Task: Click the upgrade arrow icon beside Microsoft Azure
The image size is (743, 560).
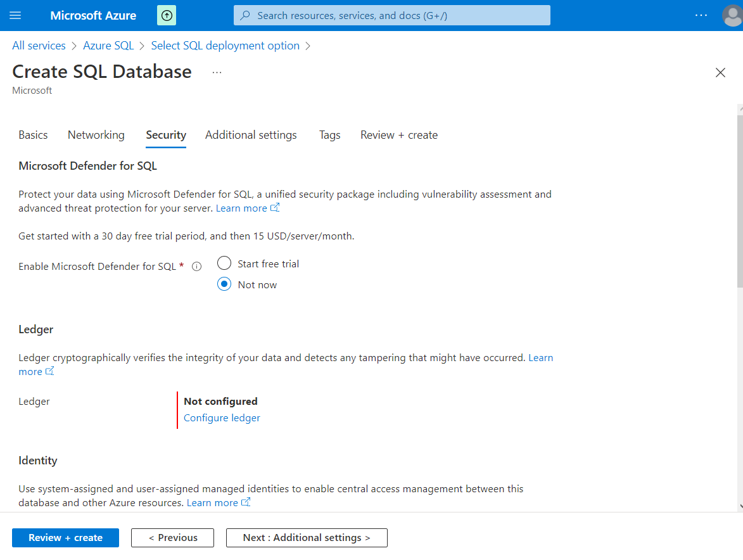Action: click(x=167, y=16)
